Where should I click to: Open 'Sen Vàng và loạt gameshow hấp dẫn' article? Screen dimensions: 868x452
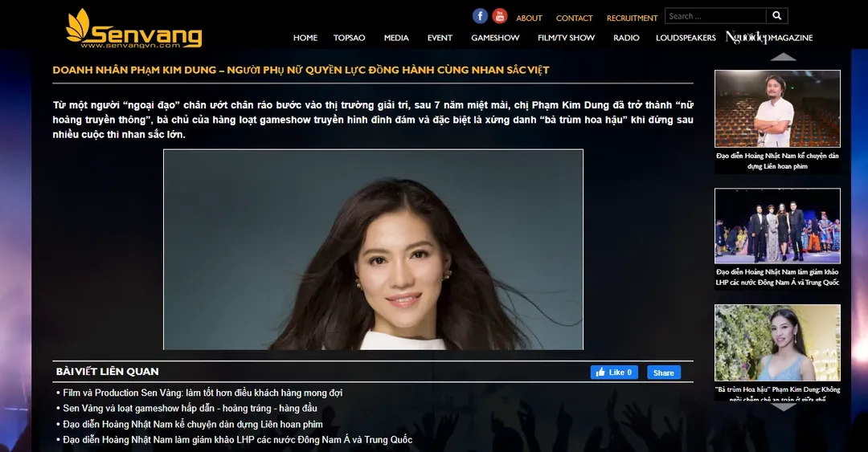coord(190,409)
